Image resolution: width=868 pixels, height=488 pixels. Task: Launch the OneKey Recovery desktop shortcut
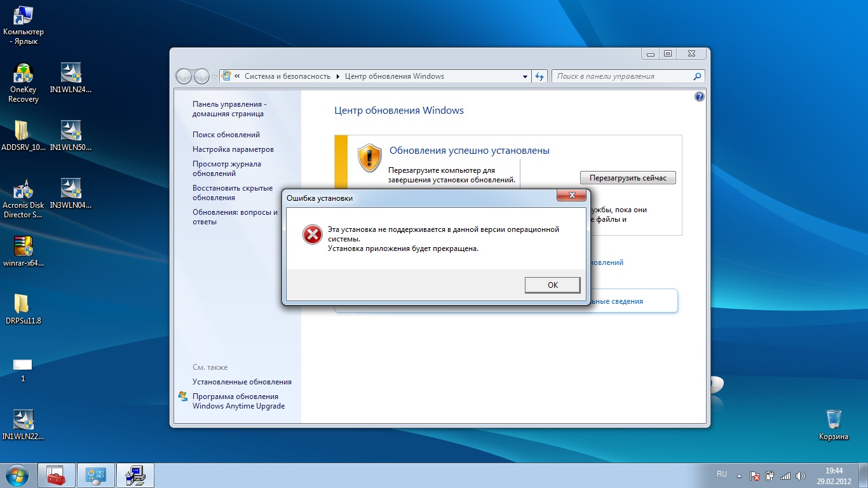23,83
